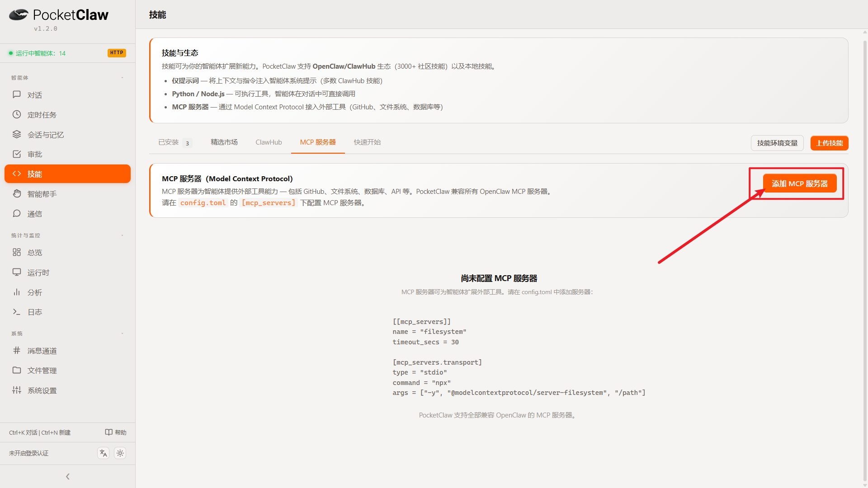Click the v1.2.0 version label
This screenshot has width=868, height=488.
[46, 28]
